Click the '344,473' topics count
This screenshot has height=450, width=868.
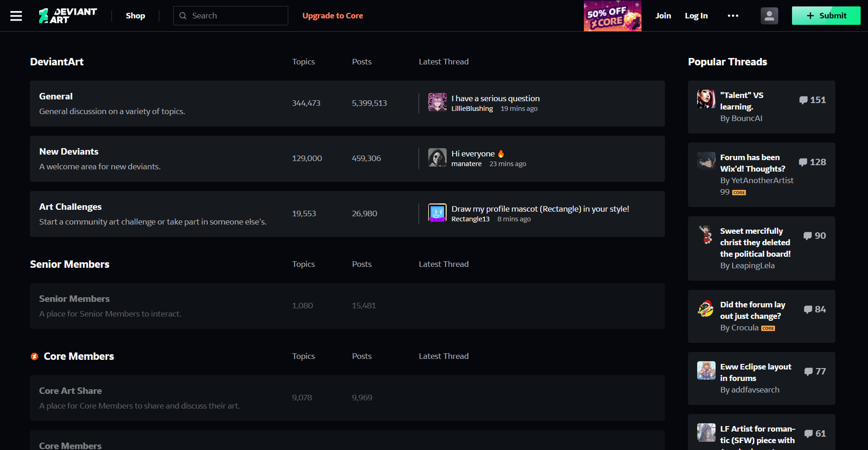pyautogui.click(x=306, y=103)
